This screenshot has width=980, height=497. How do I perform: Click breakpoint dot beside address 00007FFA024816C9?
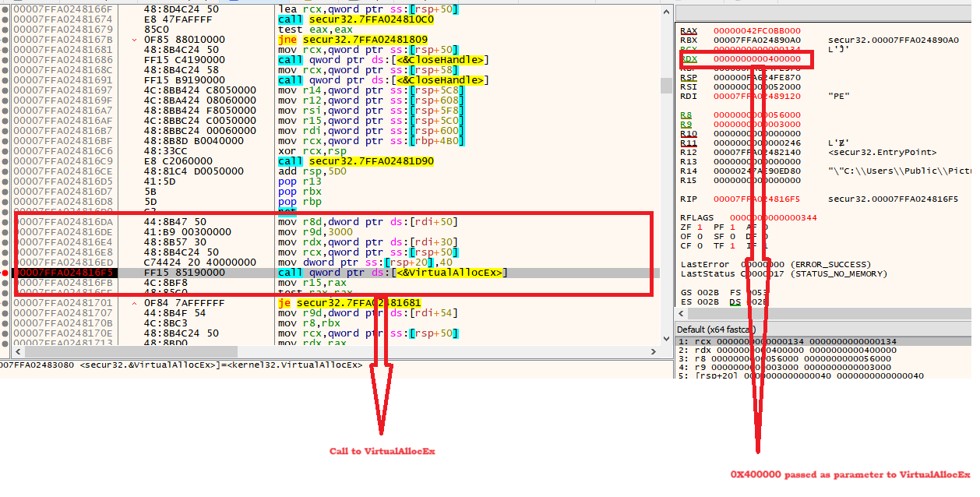point(5,161)
